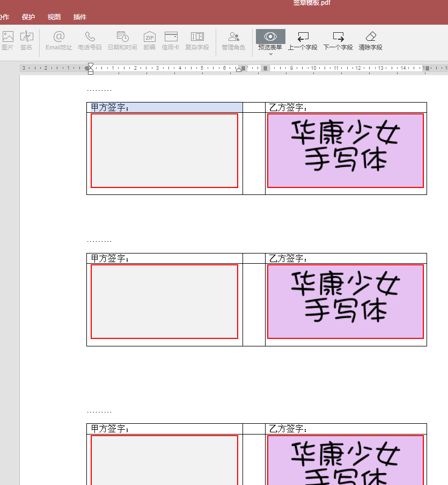The height and width of the screenshot is (485, 448).
Task: Toggle 预览表单 preview form mode
Action: click(x=270, y=40)
